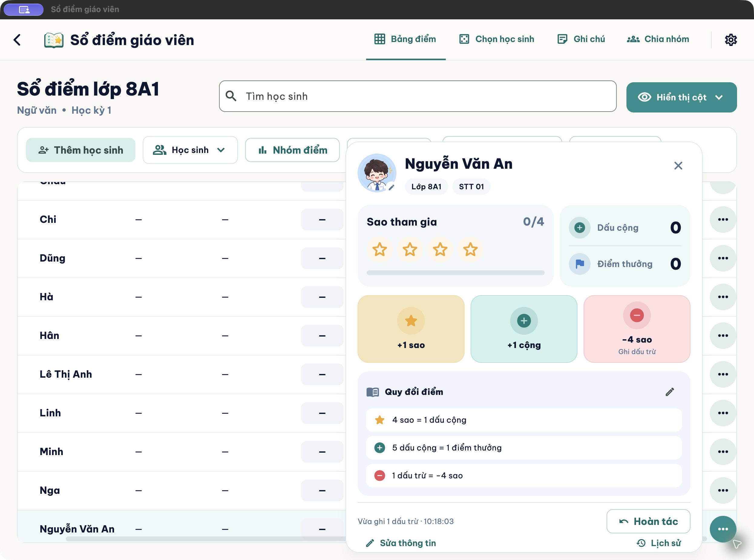Viewport: 754px width, 560px height.
Task: Open the Lịch sử history link
Action: point(659,543)
